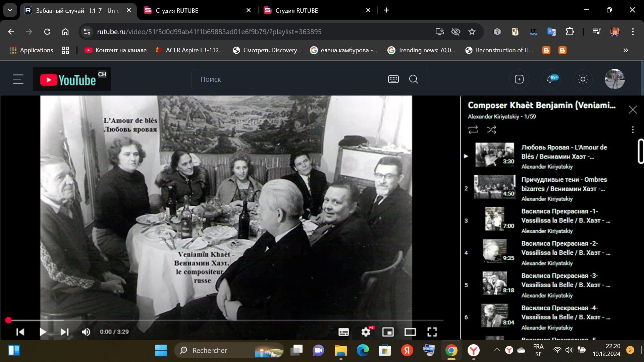
Task: Open playlist three-dot options menu
Action: [x=633, y=130]
